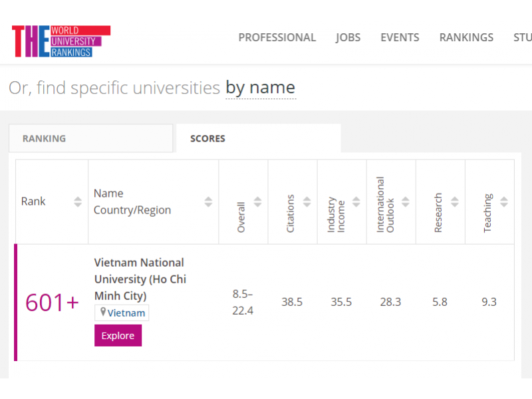
Task: Open the 'by name' search selector
Action: [x=260, y=88]
